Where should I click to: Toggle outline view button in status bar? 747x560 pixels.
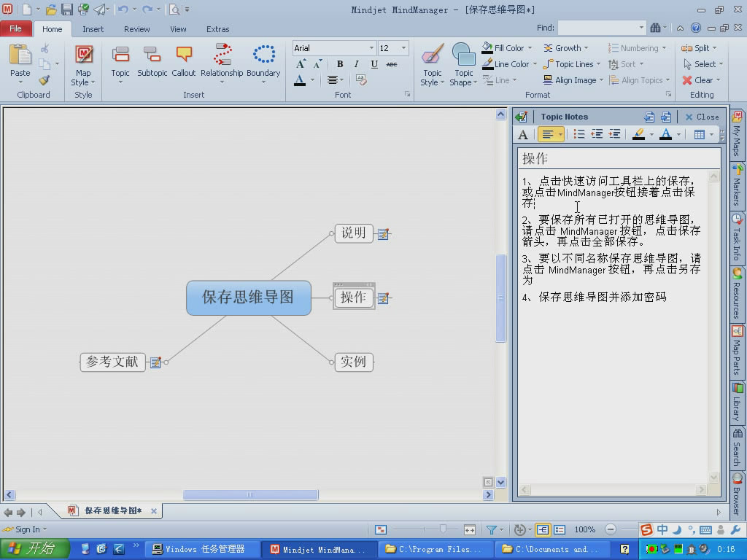point(560,529)
